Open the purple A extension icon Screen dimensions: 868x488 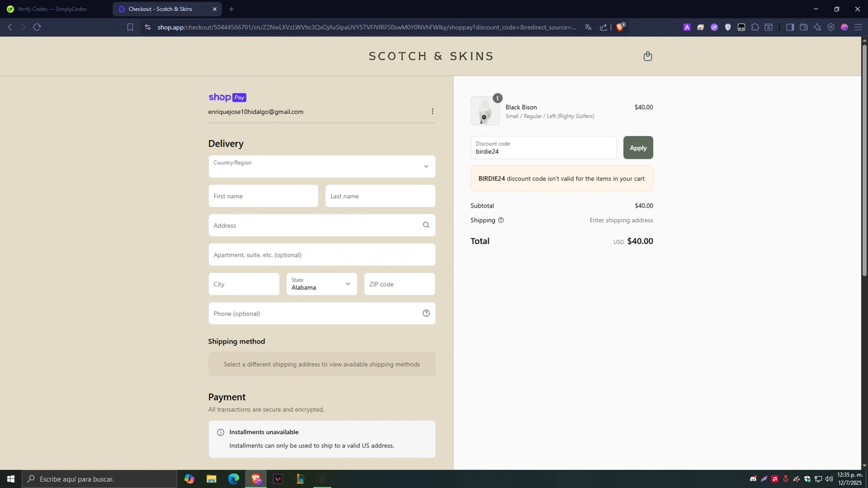pyautogui.click(x=687, y=27)
